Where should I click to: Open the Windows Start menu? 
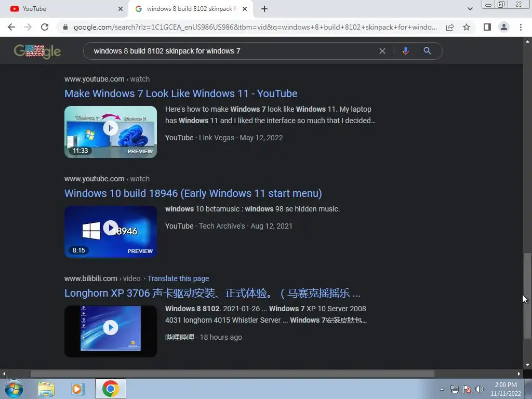(x=14, y=389)
